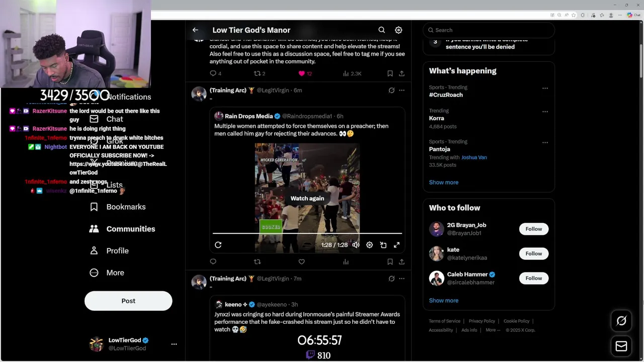The height and width of the screenshot is (362, 644).
Task: Open more options for #CruzRoach trend
Action: pyautogui.click(x=545, y=88)
